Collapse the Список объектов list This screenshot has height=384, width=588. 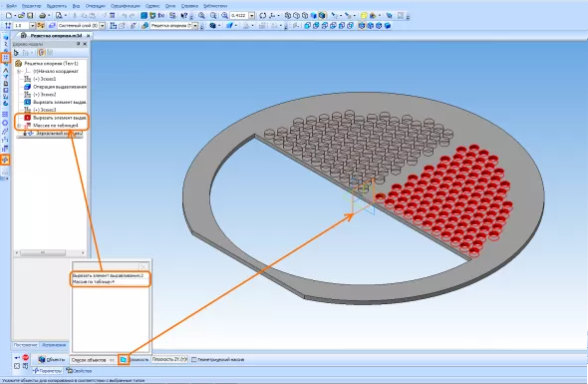click(112, 360)
